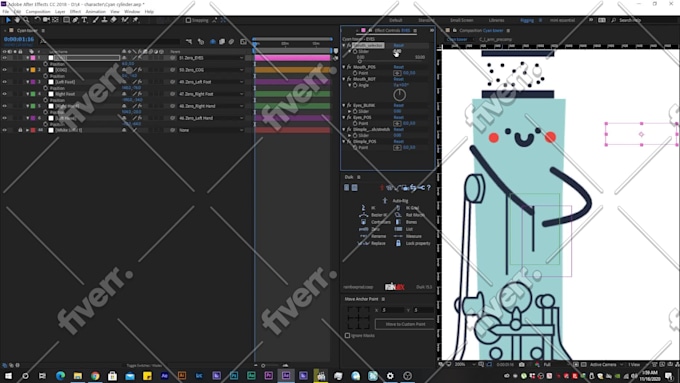Tick Ignore Masks checkbox
Screen dimensions: 680x383
[347, 335]
